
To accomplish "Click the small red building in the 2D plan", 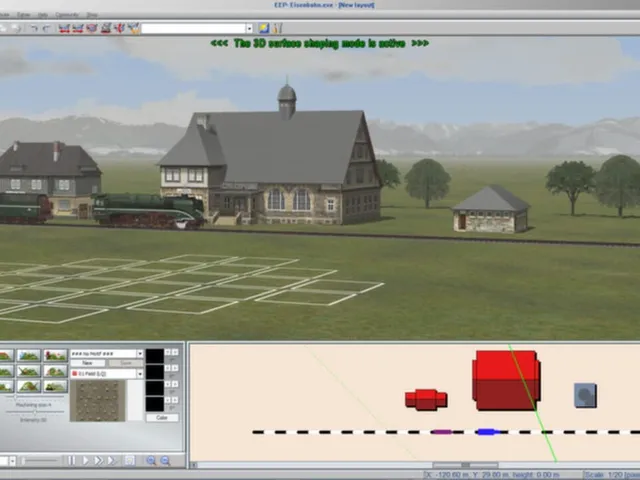I will click(x=426, y=399).
